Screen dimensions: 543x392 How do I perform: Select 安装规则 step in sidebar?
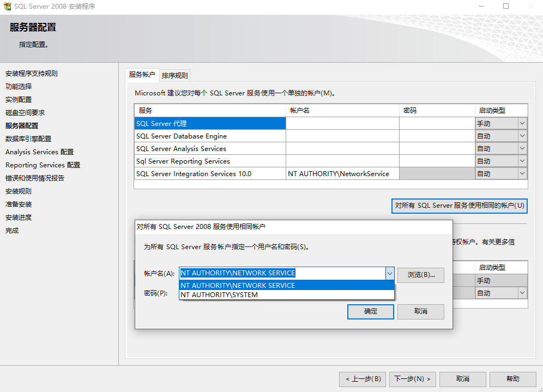coord(19,191)
